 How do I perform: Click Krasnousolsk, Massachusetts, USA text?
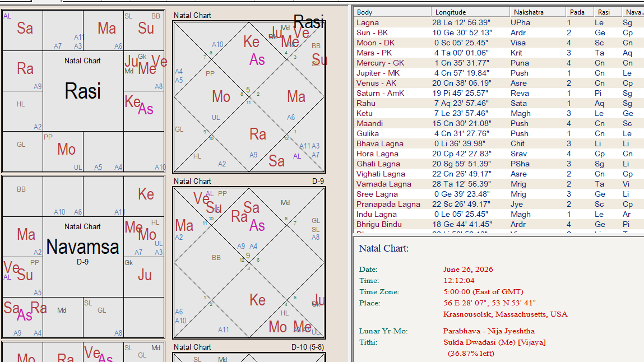tap(505, 314)
